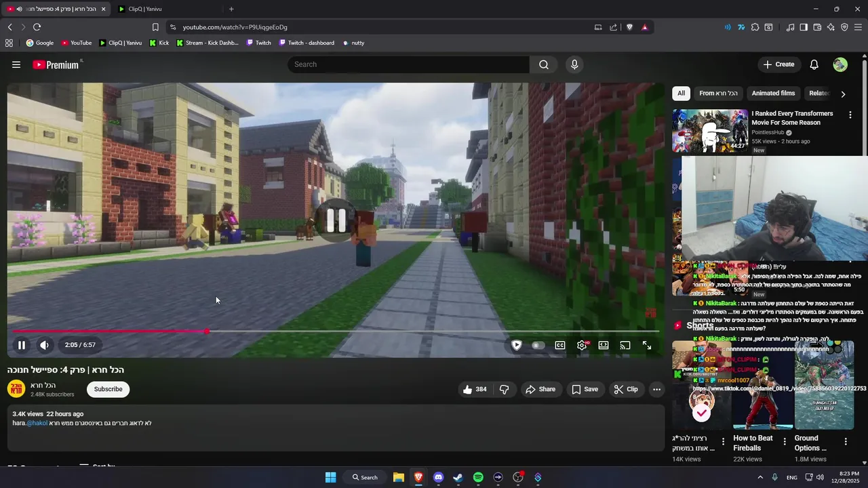Open the @hakol link in description

[37, 423]
